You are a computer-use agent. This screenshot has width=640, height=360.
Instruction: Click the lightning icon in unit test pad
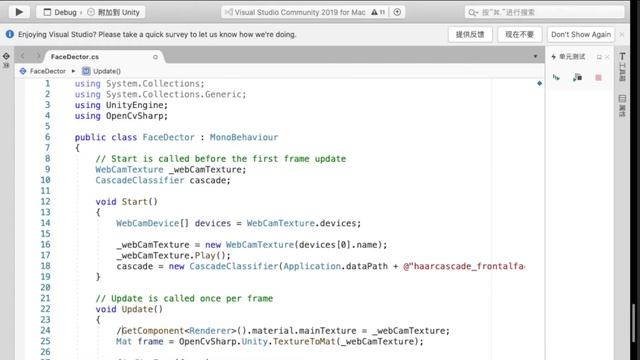coord(553,57)
